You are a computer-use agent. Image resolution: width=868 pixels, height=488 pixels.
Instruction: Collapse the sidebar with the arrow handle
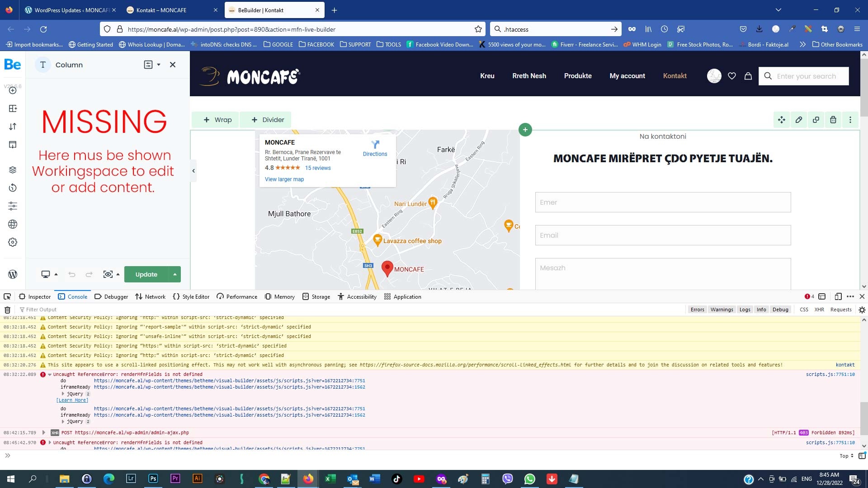tap(193, 171)
